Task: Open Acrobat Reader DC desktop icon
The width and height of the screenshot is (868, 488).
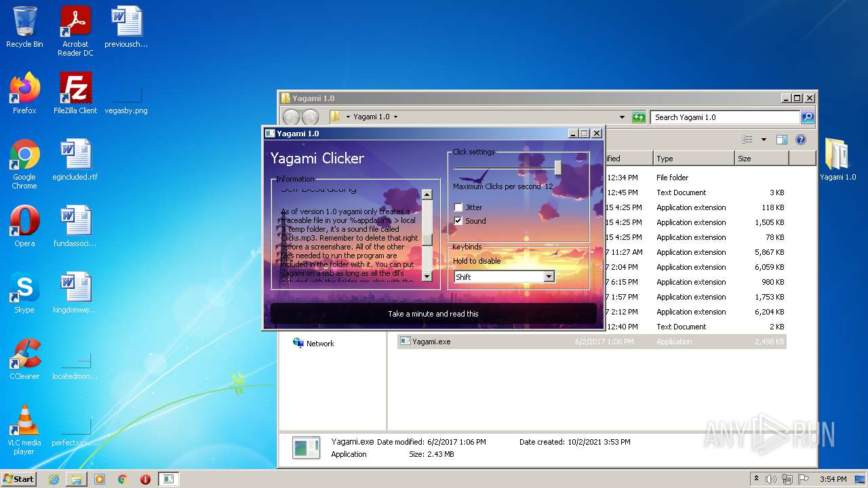Action: [75, 30]
